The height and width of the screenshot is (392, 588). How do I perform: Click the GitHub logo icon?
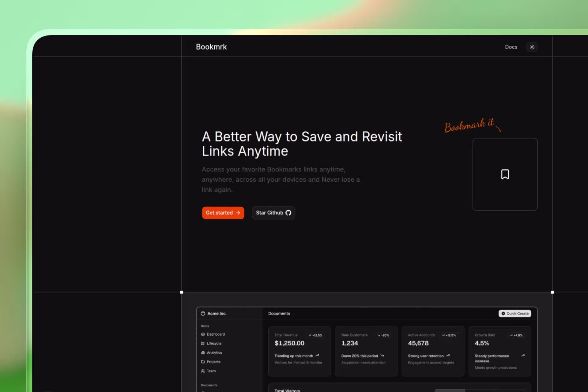coord(288,213)
